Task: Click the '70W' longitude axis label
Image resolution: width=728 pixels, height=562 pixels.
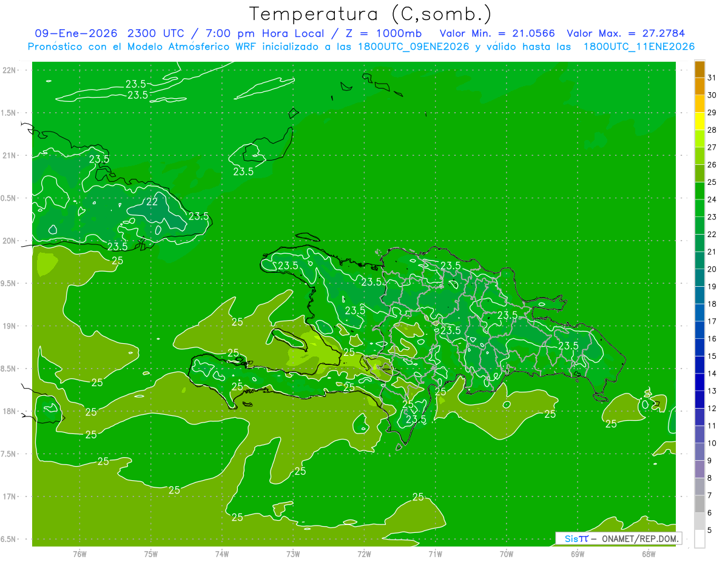Action: coord(507,554)
